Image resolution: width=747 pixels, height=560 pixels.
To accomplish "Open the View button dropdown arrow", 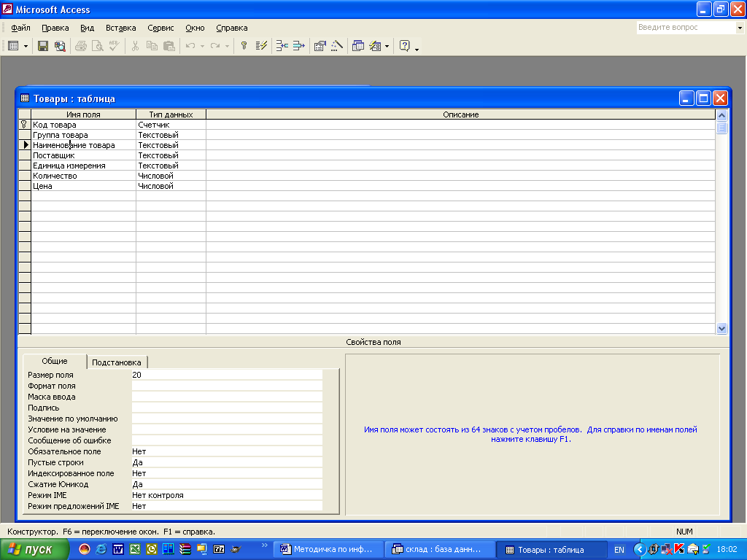I will pyautogui.click(x=26, y=46).
